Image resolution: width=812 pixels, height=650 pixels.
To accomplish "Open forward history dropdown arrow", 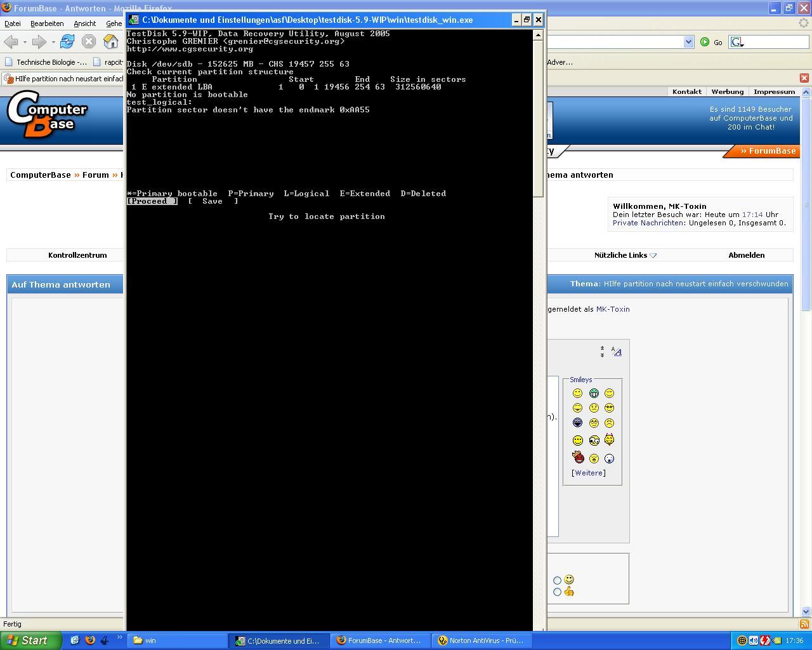I will click(53, 43).
